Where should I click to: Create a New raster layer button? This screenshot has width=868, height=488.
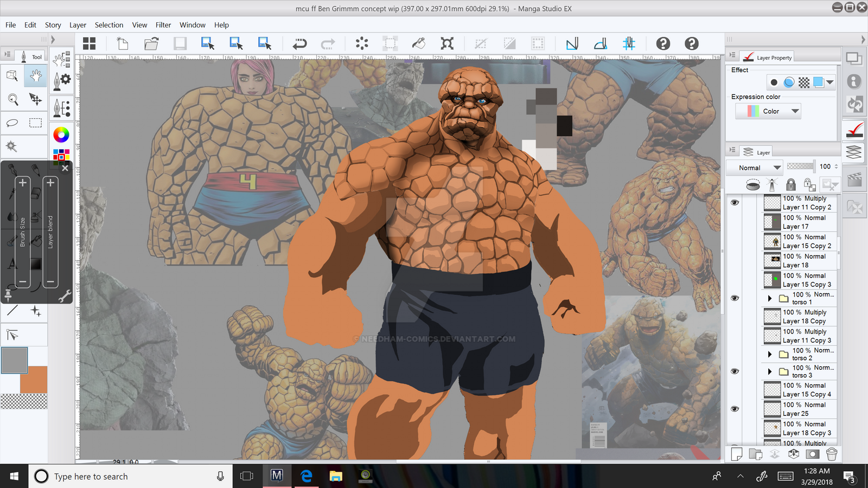point(736,454)
